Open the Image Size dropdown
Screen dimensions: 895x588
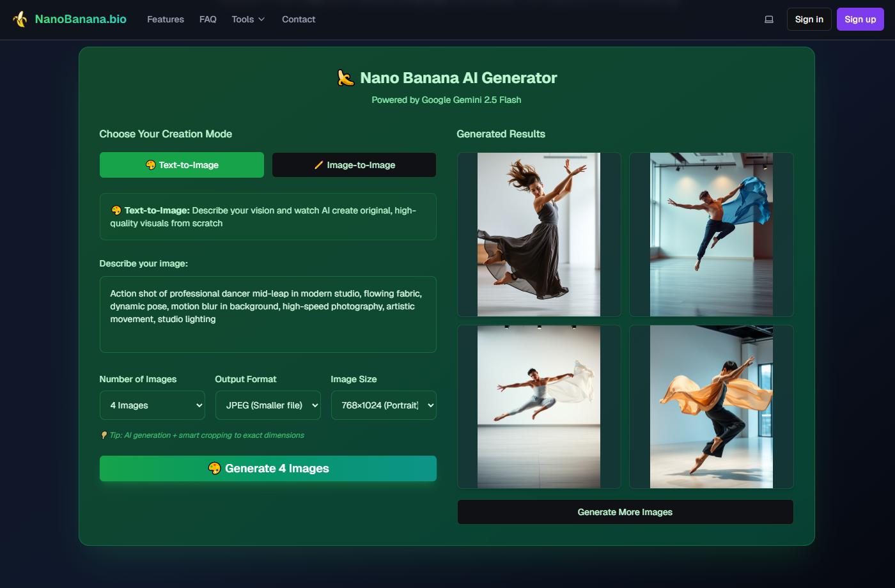pos(384,405)
